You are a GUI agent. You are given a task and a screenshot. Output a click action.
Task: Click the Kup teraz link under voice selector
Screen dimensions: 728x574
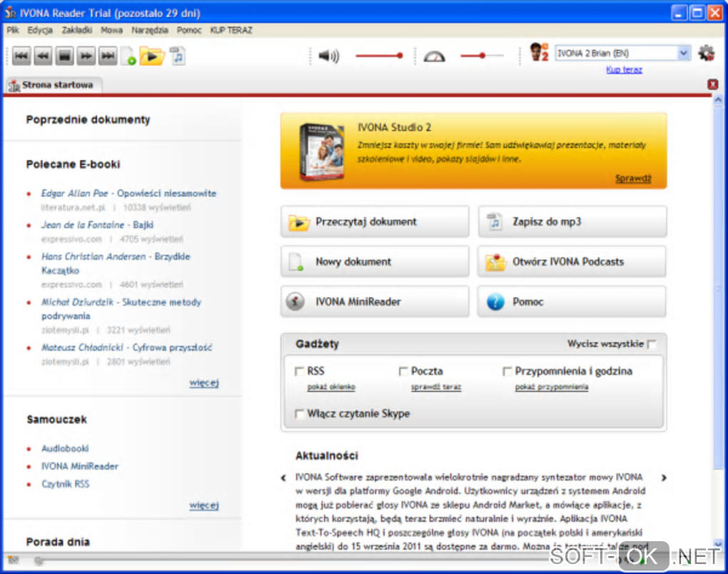point(624,70)
